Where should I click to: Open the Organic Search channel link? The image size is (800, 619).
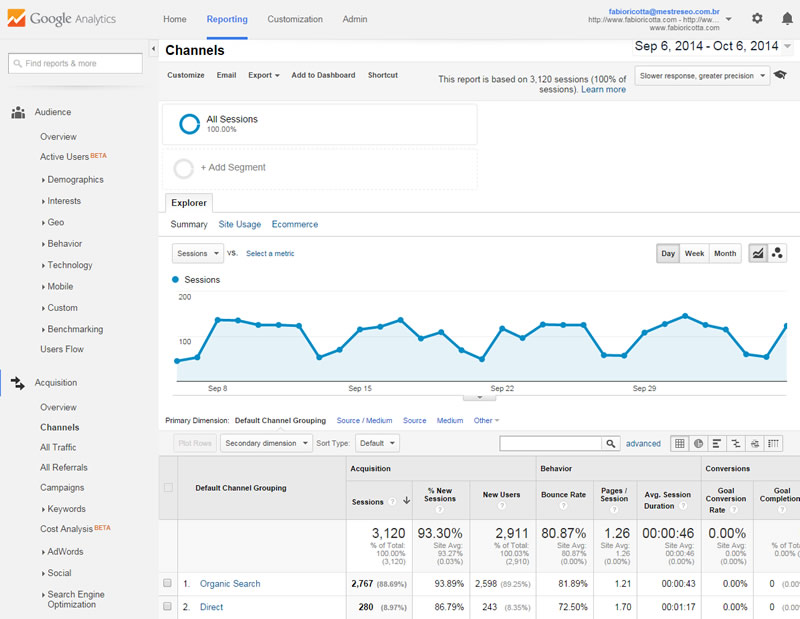click(230, 583)
